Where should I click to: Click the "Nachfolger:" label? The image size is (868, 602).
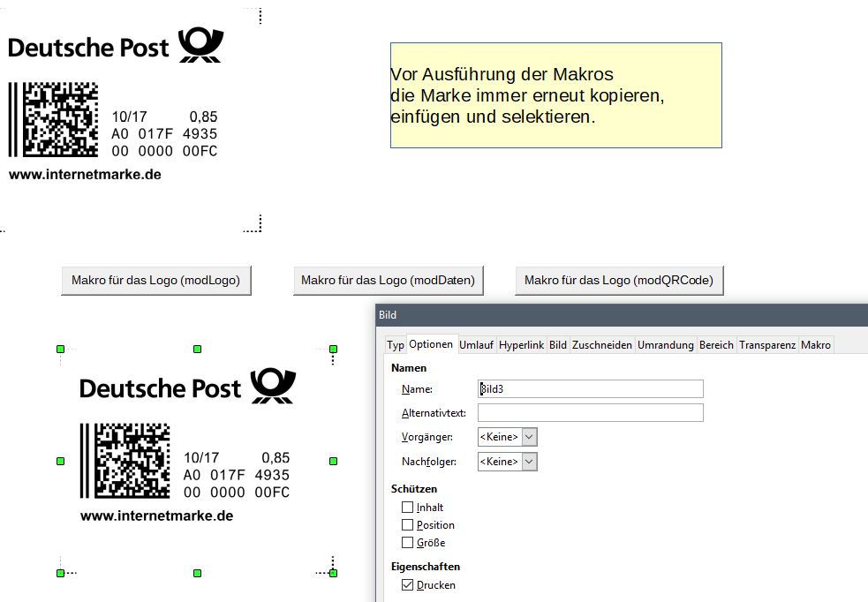[x=429, y=462]
